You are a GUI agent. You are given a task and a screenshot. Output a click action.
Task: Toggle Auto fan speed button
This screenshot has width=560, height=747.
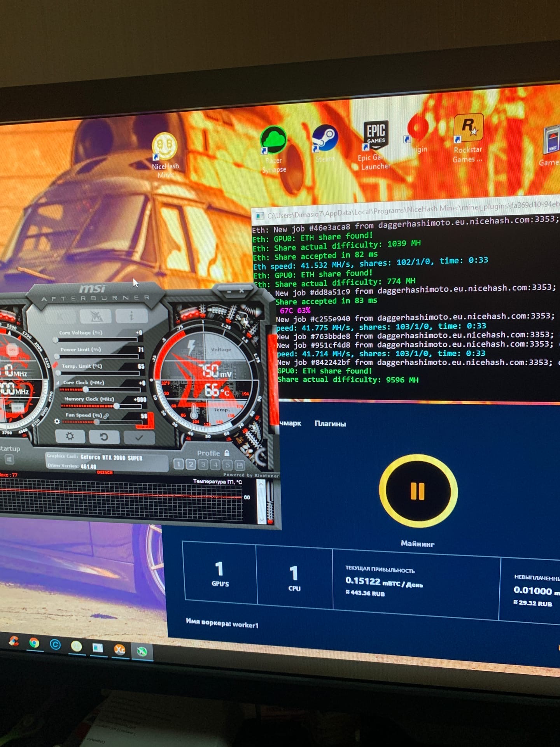146,427
